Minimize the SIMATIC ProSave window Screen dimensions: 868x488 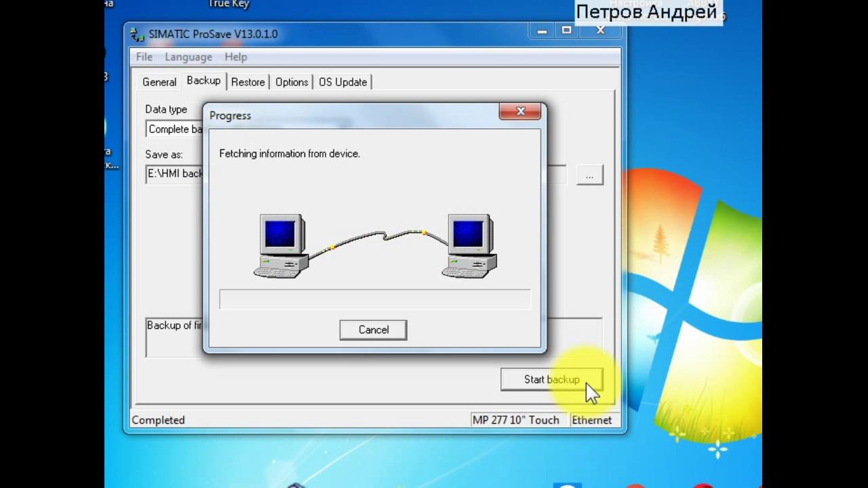(x=542, y=30)
